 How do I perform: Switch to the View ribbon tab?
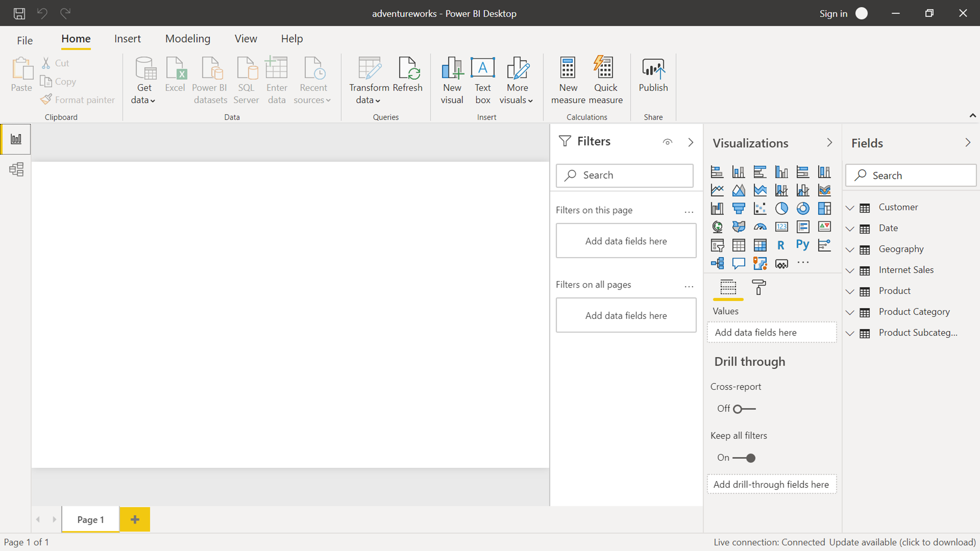point(245,39)
